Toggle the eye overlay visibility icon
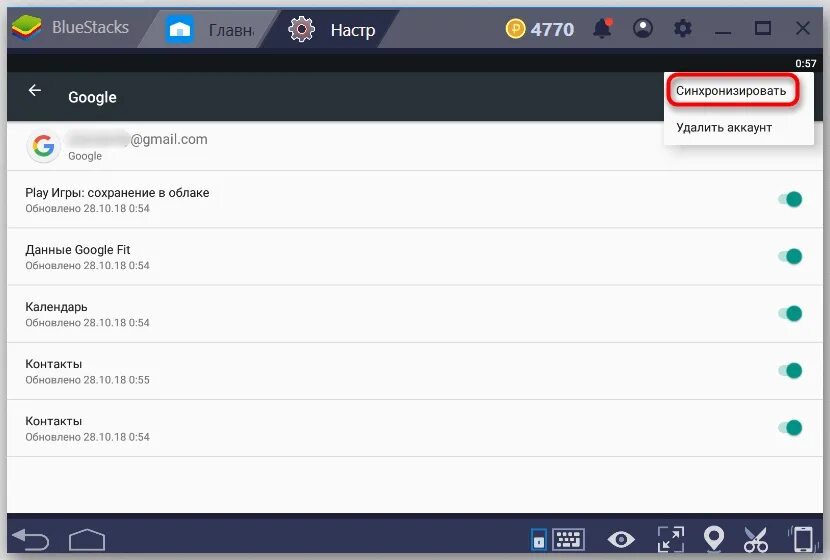Image resolution: width=830 pixels, height=560 pixels. pyautogui.click(x=621, y=540)
